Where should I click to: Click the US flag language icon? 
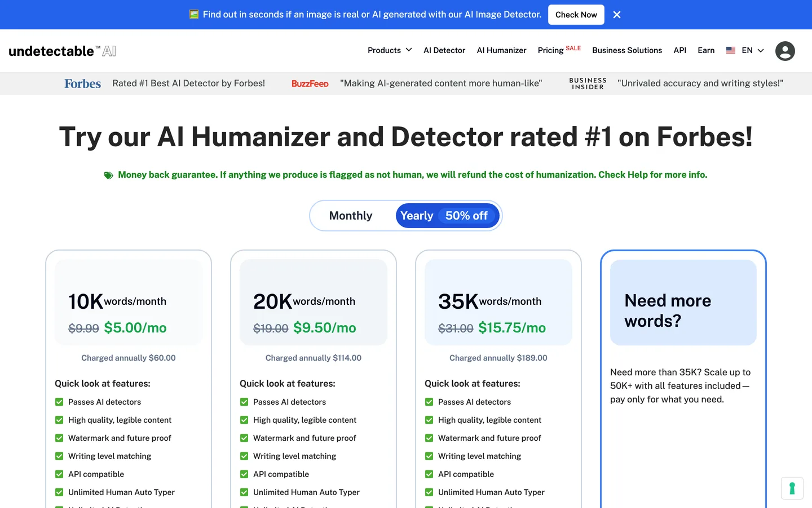pyautogui.click(x=731, y=50)
